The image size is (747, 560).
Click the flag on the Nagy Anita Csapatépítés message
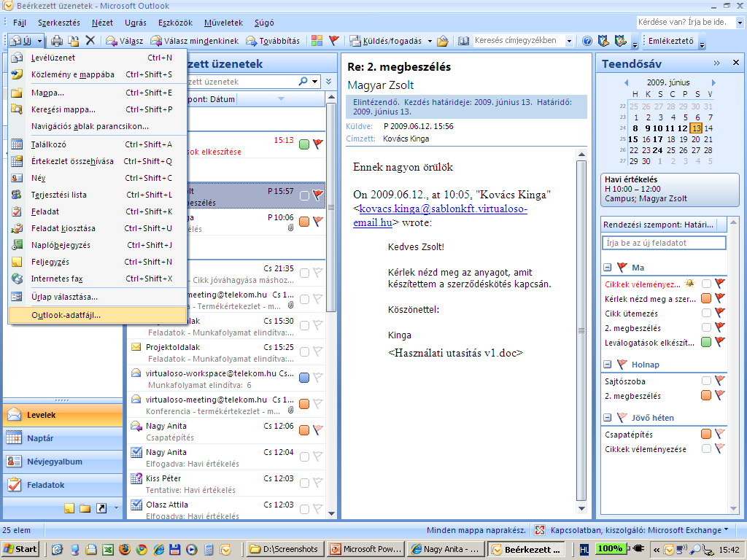(318, 429)
